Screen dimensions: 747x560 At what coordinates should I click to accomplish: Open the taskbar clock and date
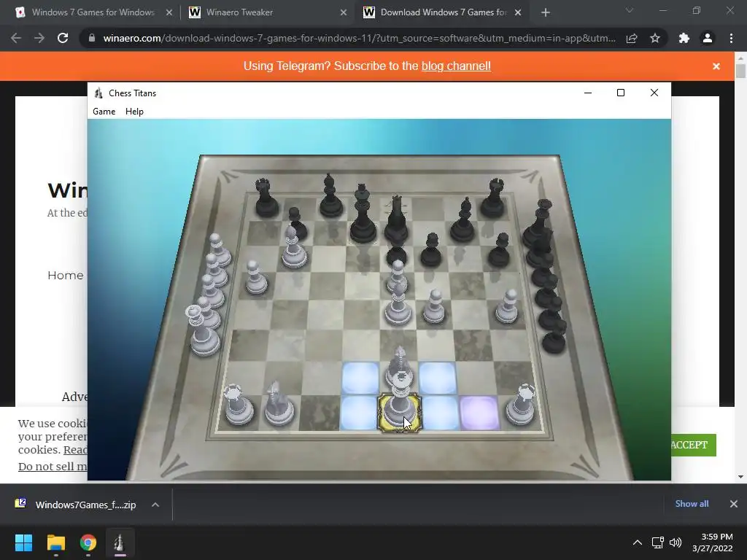click(712, 542)
